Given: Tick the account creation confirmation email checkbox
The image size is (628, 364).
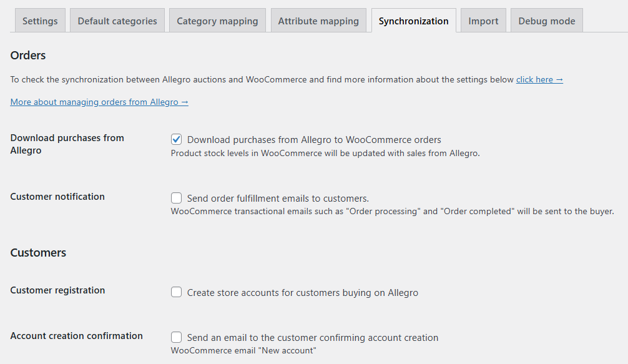Looking at the screenshot, I should [x=176, y=337].
